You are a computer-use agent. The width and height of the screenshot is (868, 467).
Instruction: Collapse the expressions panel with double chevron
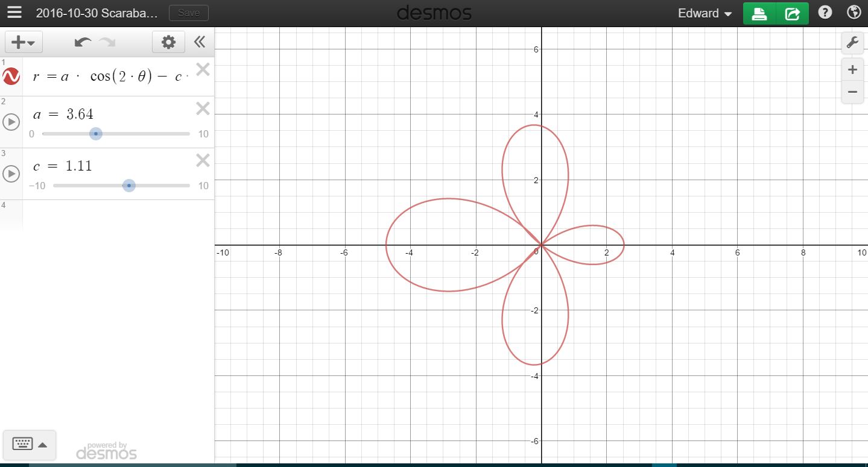point(199,42)
